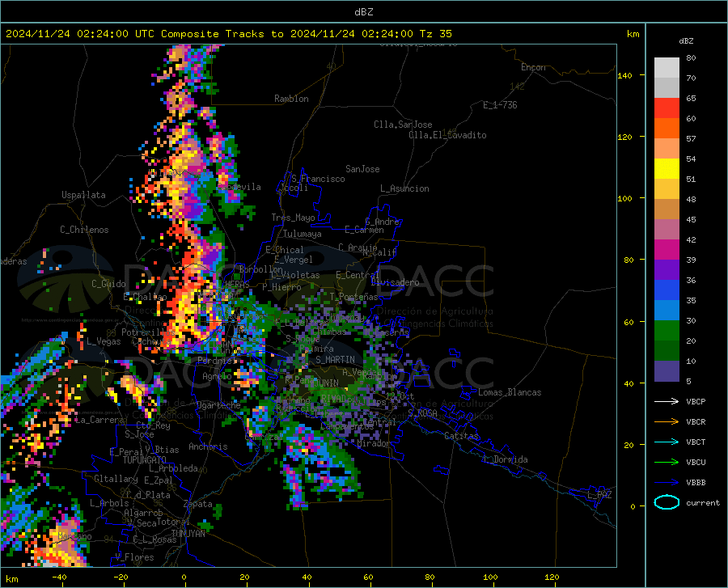
Task: Click the C_Guido place label
Action: click(x=108, y=284)
